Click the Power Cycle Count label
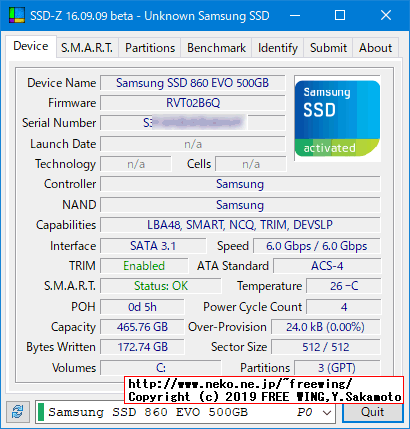Screen dimensions: 410x429 click(x=252, y=307)
